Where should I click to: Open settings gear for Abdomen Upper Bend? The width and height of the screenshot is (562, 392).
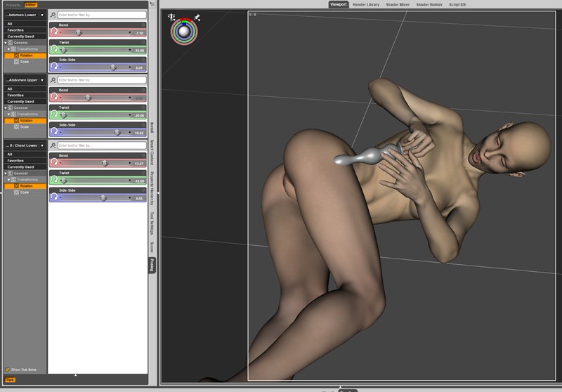tap(143, 91)
